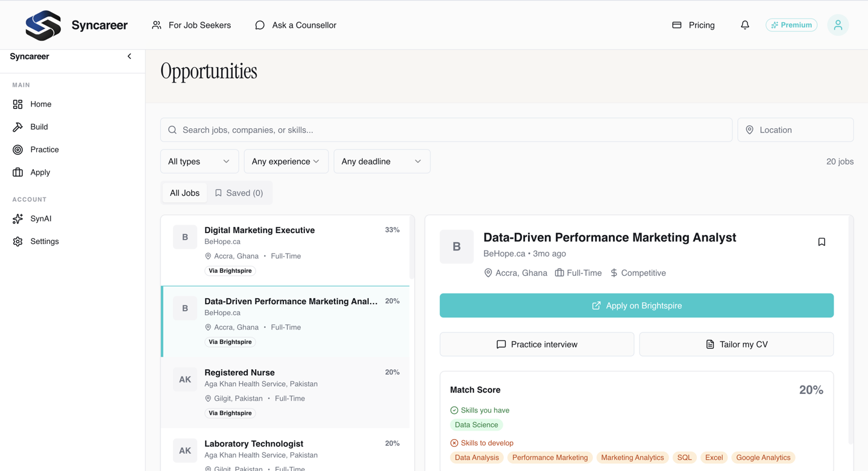The width and height of the screenshot is (868, 471).
Task: Switch to the Saved (0) tab
Action: [239, 193]
